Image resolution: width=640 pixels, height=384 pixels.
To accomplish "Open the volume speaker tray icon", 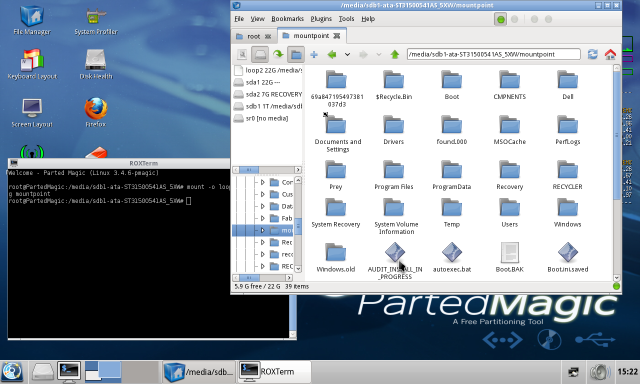I will (600, 372).
